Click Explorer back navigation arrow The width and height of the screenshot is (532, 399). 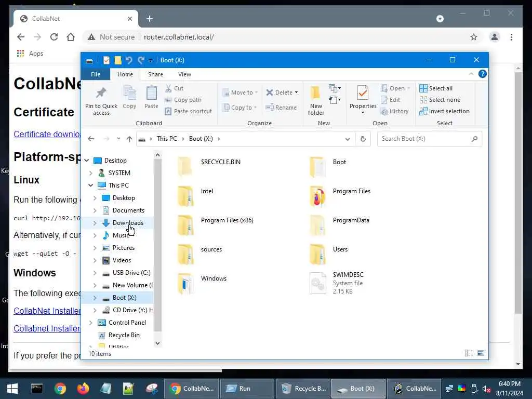[90, 139]
